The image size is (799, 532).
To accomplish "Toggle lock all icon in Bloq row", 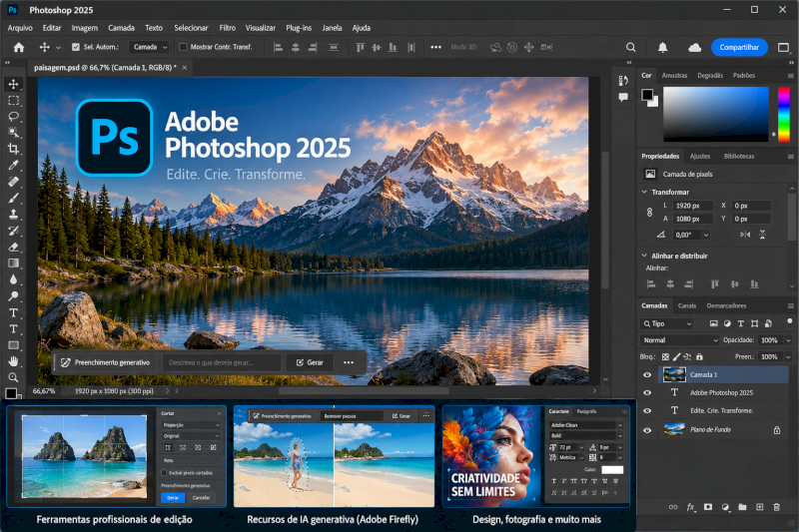I will [700, 357].
